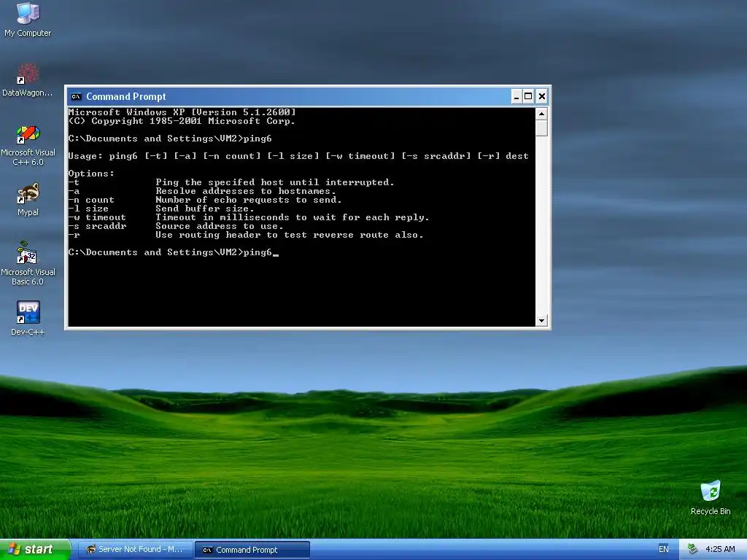Click 'Number of echo requests to send.' text
747x560 pixels.
point(248,200)
